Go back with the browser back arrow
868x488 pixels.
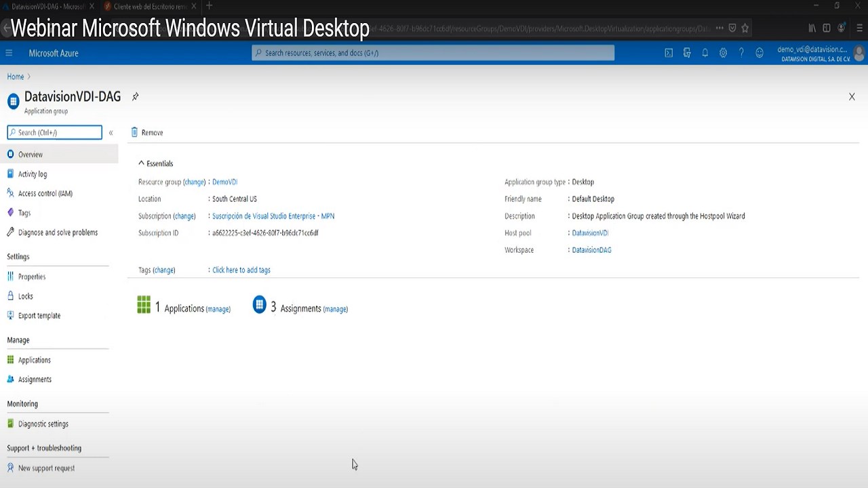click(x=6, y=28)
